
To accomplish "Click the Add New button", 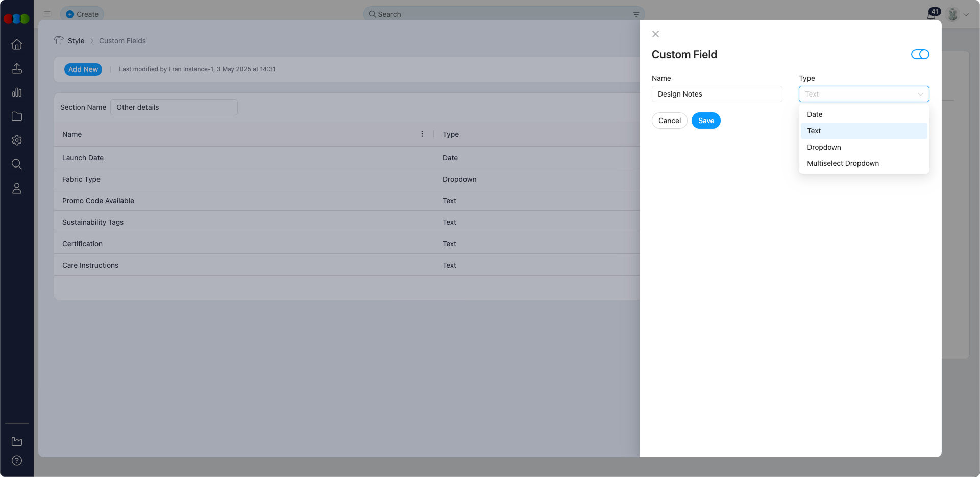I will pos(83,69).
